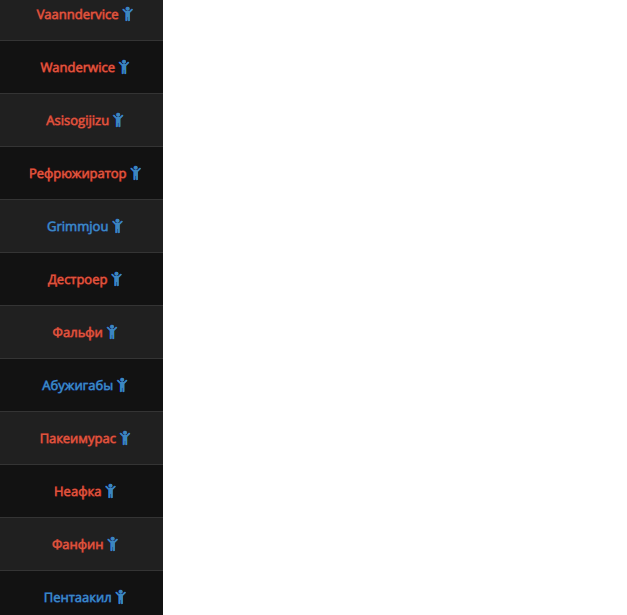Open the Рефрюжиратор player profile
The width and height of the screenshot is (627, 615).
[x=78, y=174]
